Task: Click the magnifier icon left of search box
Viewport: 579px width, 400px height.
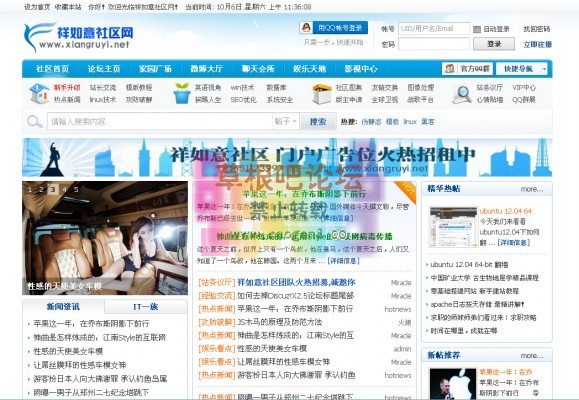Action: [34, 121]
